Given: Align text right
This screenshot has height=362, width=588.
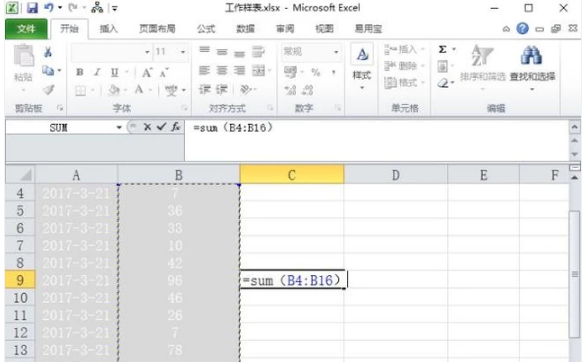Looking at the screenshot, I should (239, 71).
